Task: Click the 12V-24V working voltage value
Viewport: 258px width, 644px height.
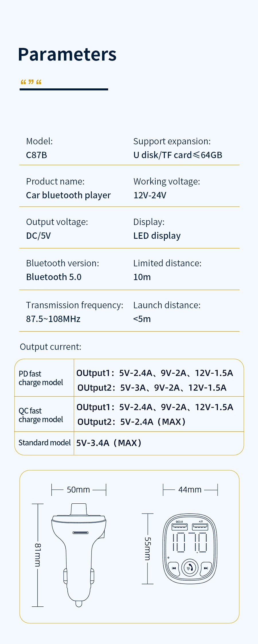Action: click(150, 195)
